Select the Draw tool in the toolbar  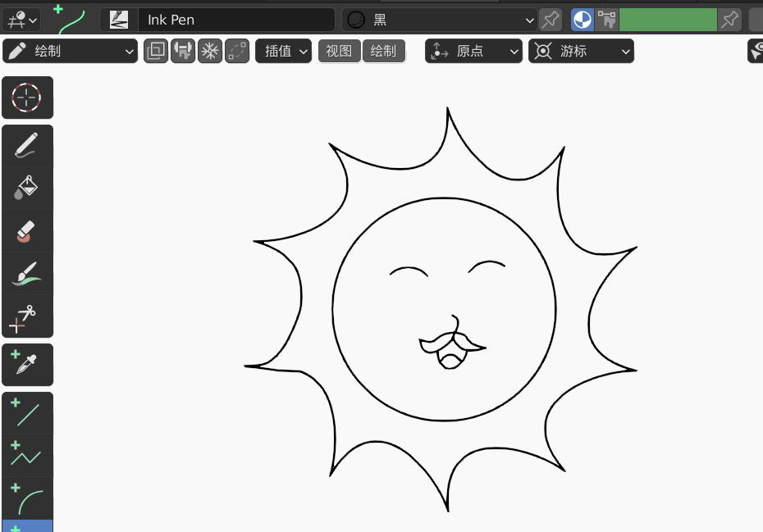pyautogui.click(x=28, y=145)
